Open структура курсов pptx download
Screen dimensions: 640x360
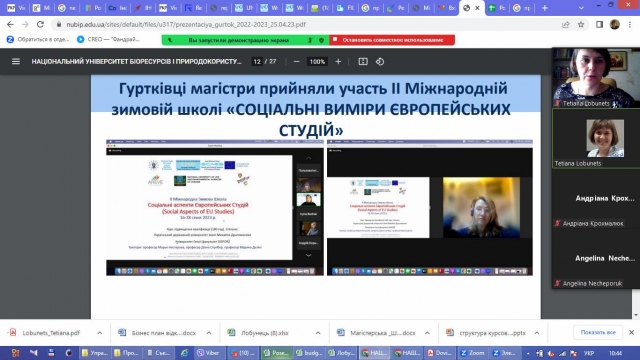click(x=486, y=333)
